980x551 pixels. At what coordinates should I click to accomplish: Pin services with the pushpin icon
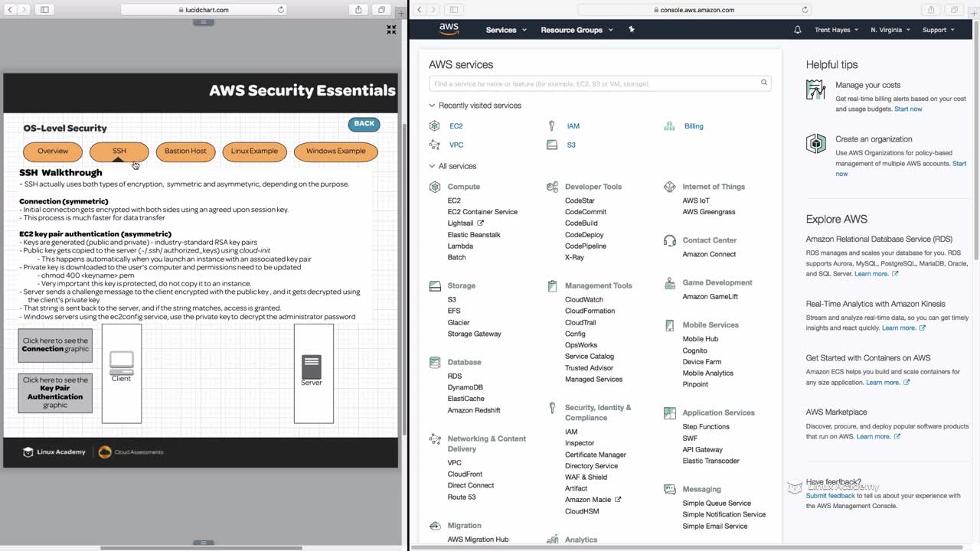[632, 29]
